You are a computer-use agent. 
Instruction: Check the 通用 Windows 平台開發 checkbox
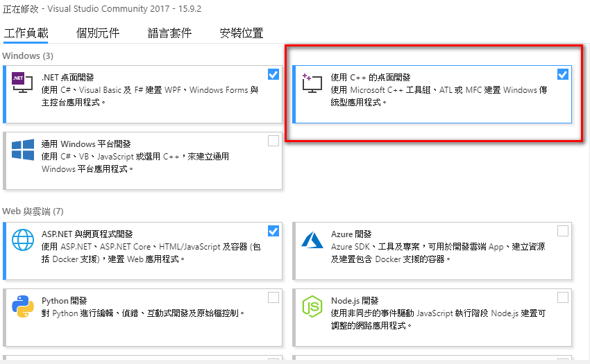pos(273,141)
